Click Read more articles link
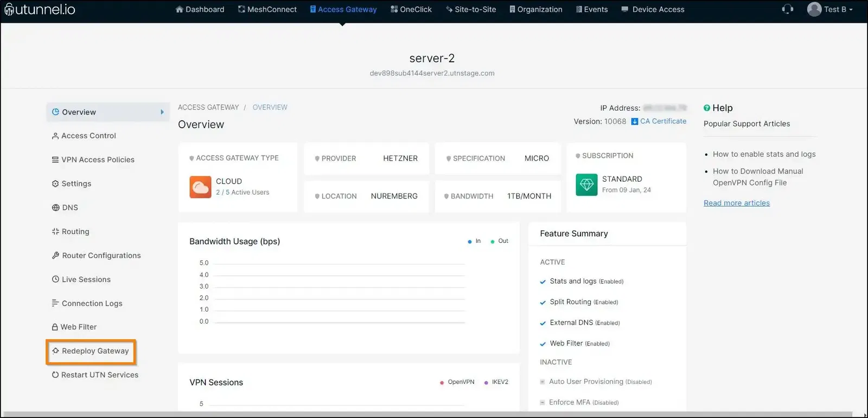 (737, 203)
